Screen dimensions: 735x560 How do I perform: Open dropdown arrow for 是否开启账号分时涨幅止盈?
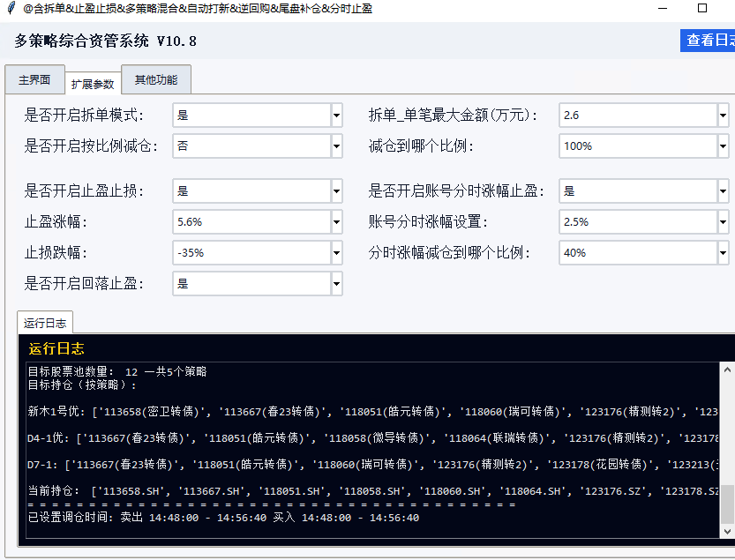723,191
